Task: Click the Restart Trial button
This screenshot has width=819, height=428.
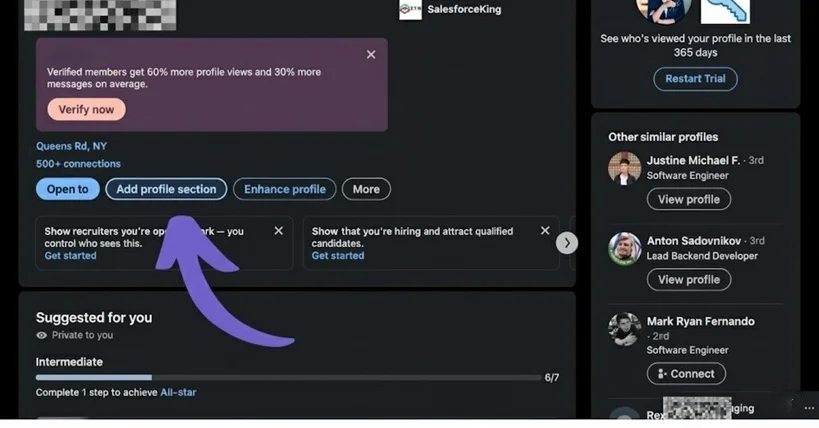Action: (695, 79)
